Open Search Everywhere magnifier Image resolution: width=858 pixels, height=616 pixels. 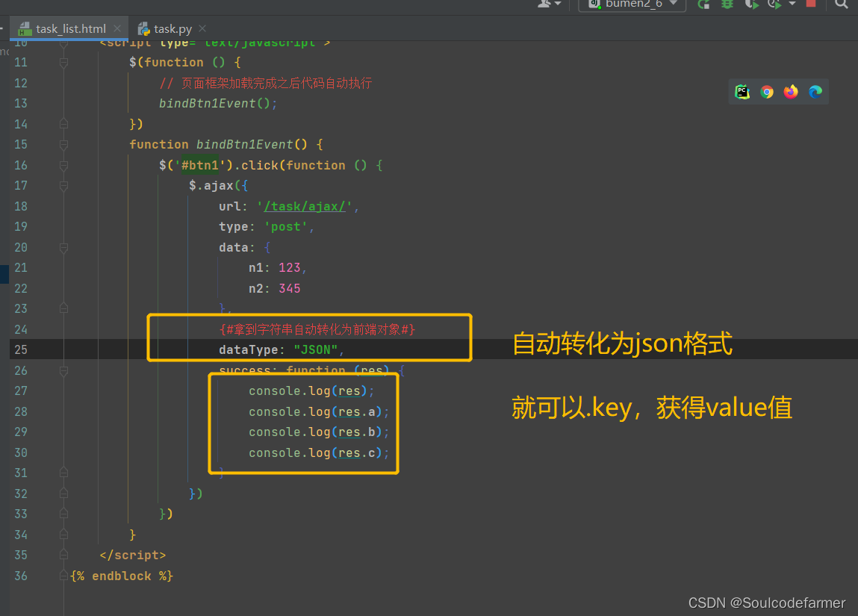click(841, 4)
